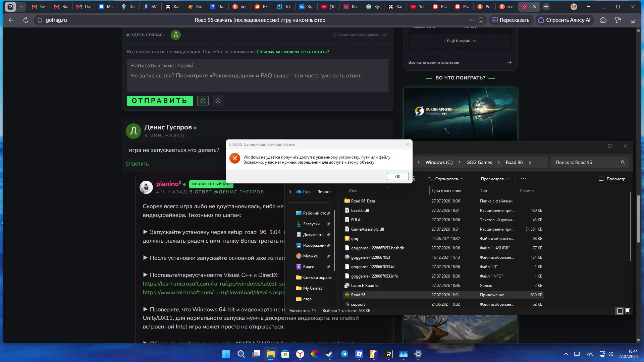Expand the '+ Ещё 6 серий' list
Image resolution: width=644 pixels, height=362 pixels.
460,41
